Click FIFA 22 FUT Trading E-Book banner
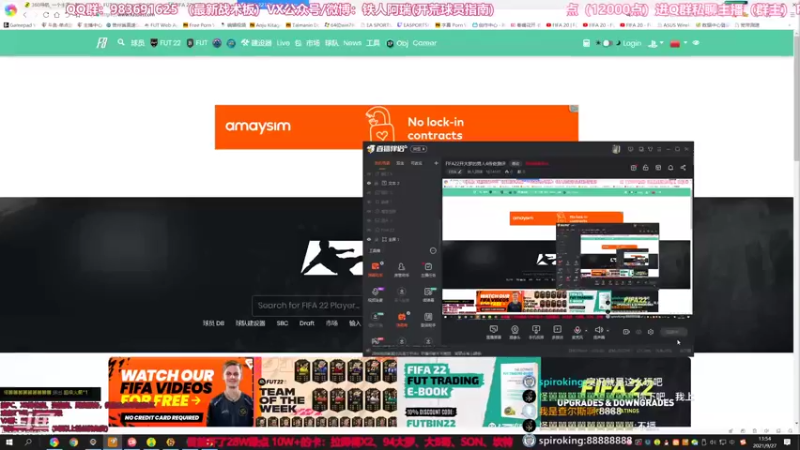This screenshot has width=800, height=450. pyautogui.click(x=469, y=392)
